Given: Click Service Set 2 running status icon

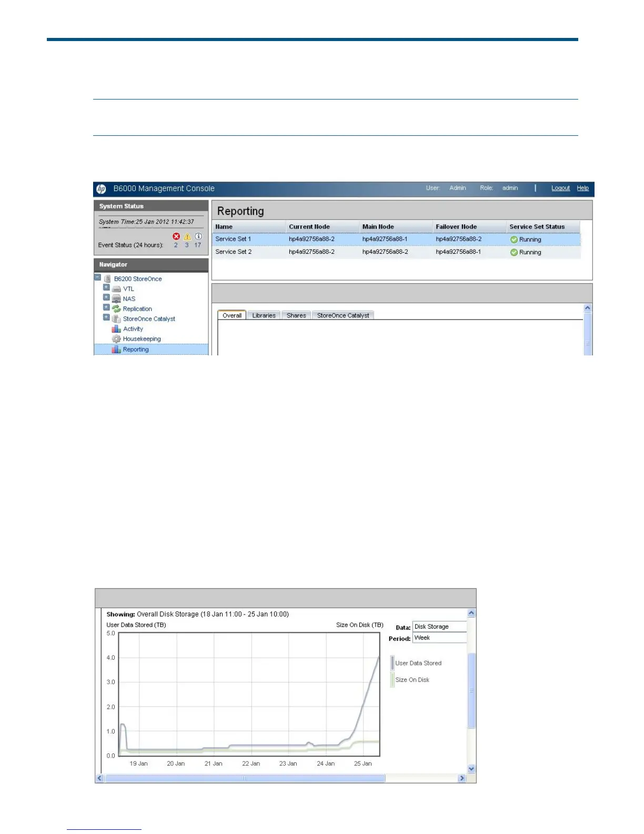Looking at the screenshot, I should tap(514, 252).
